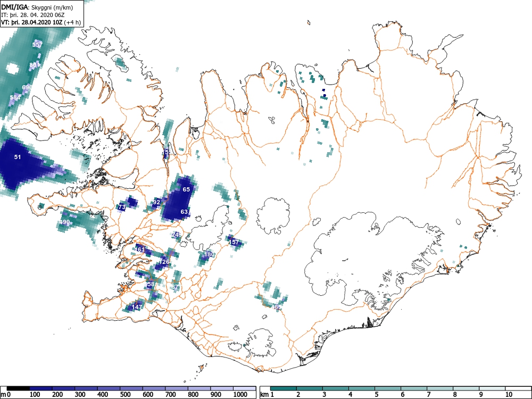Click the visibility value '249'

coord(177,235)
